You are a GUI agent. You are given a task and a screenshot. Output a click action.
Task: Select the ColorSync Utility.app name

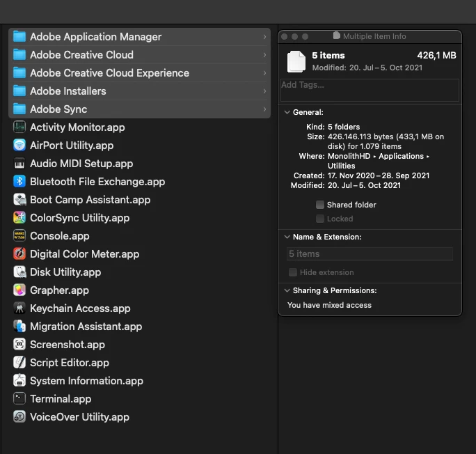coord(80,218)
